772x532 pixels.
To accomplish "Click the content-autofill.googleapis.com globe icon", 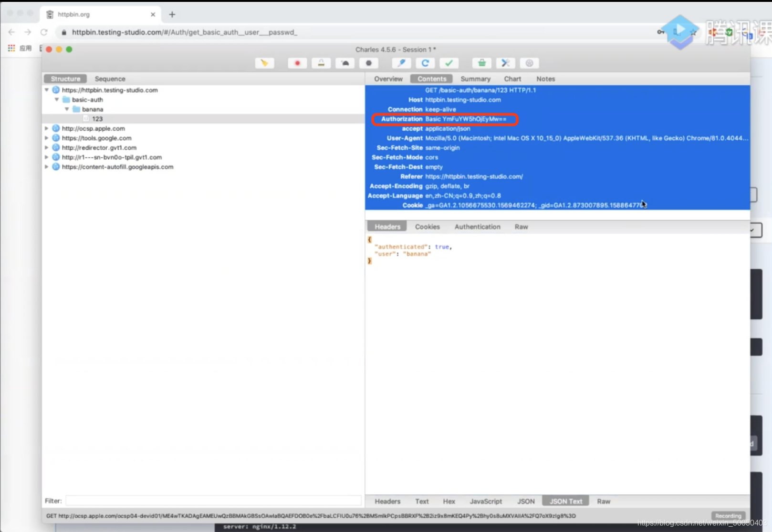I will tap(56, 166).
